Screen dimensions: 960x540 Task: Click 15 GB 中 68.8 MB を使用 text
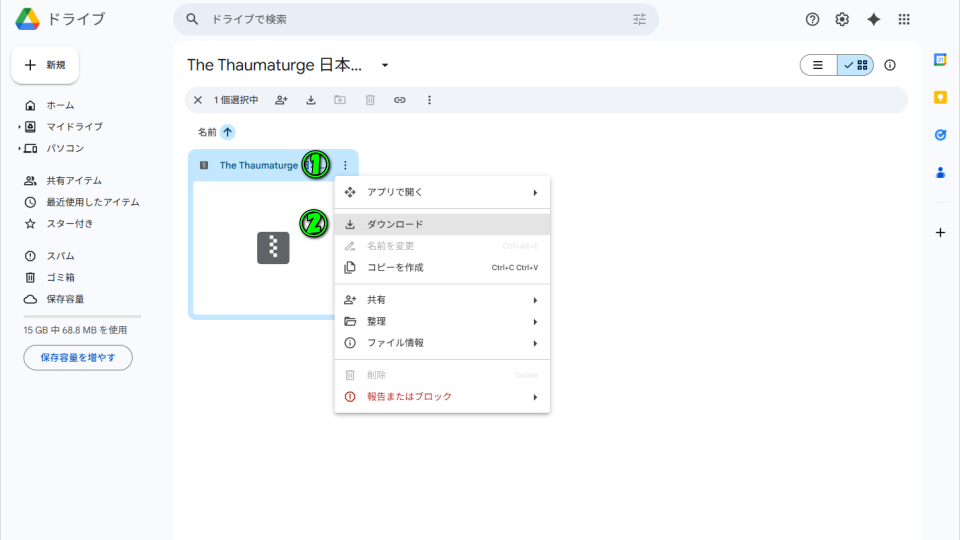coord(75,330)
